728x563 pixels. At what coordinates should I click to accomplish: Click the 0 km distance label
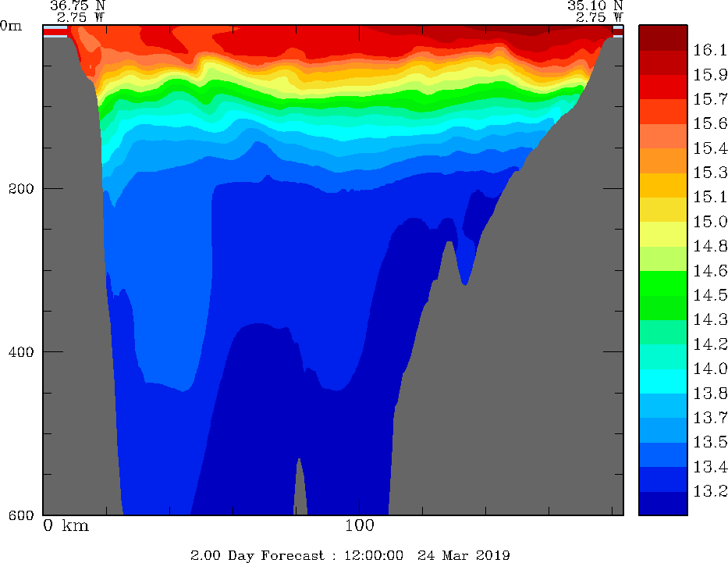click(66, 526)
